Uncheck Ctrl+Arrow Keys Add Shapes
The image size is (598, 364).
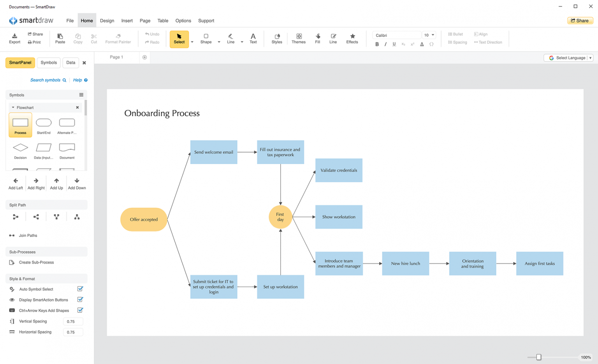click(x=80, y=310)
